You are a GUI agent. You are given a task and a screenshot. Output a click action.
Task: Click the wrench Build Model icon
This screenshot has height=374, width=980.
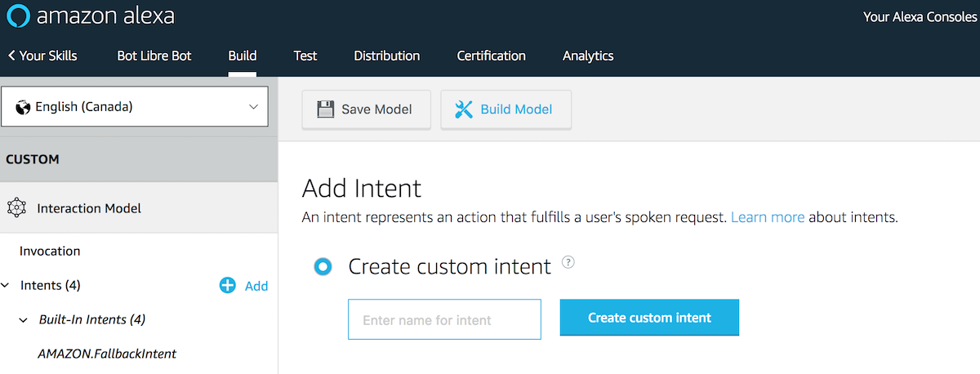click(463, 109)
